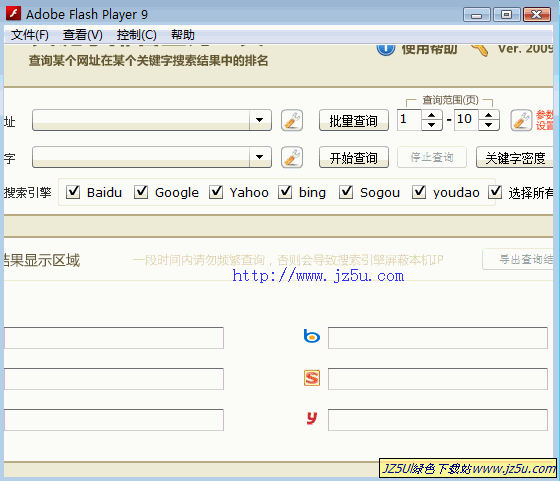Click the 停止查询 button
Image resolution: width=560 pixels, height=481 pixels.
[432, 157]
